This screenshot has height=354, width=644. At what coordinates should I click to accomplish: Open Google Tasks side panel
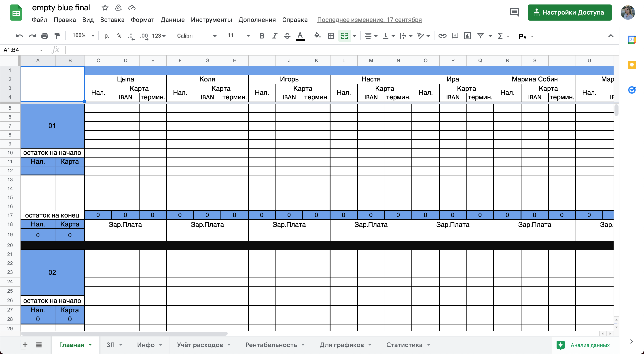[632, 90]
